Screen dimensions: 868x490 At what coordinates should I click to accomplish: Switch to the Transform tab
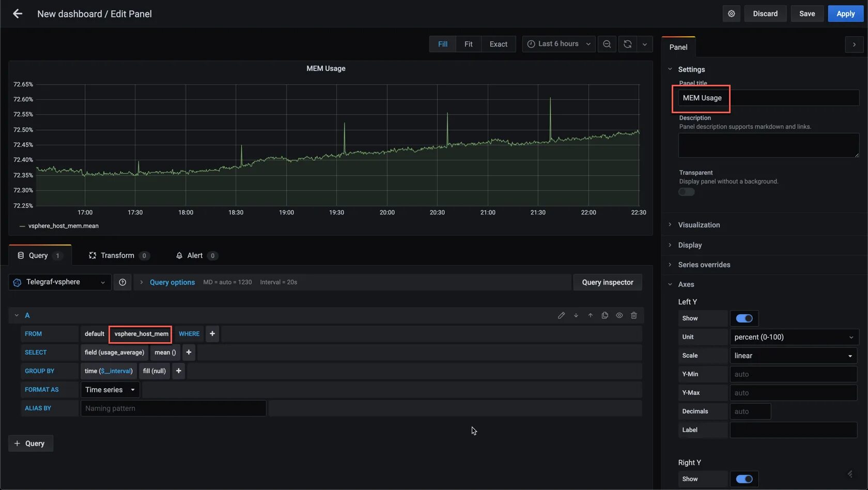118,255
